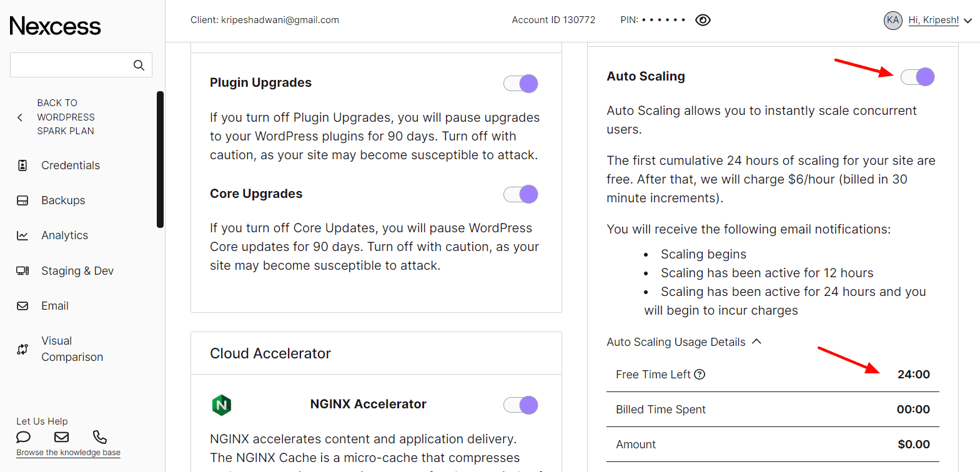This screenshot has width=980, height=472.
Task: Reveal the PIN with the eye icon
Action: (x=703, y=20)
